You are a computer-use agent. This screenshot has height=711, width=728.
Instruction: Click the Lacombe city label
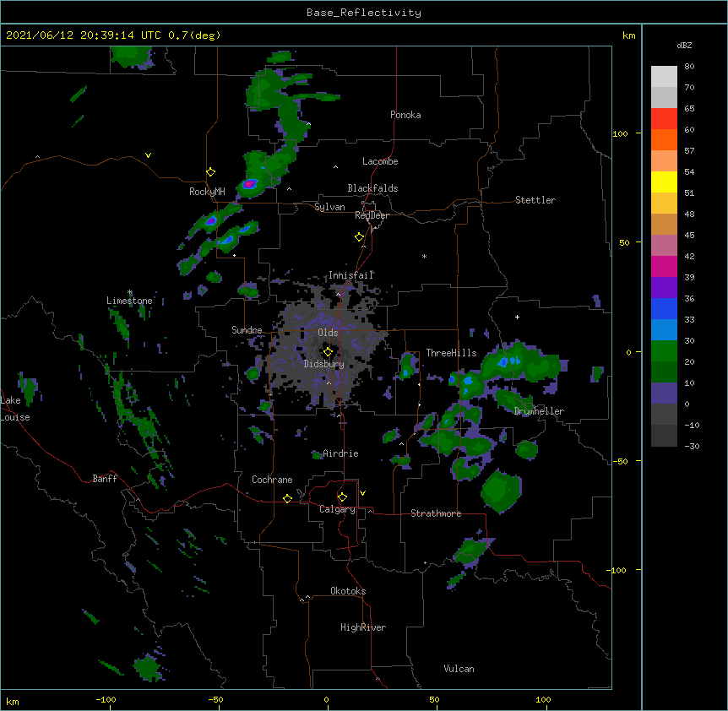380,161
